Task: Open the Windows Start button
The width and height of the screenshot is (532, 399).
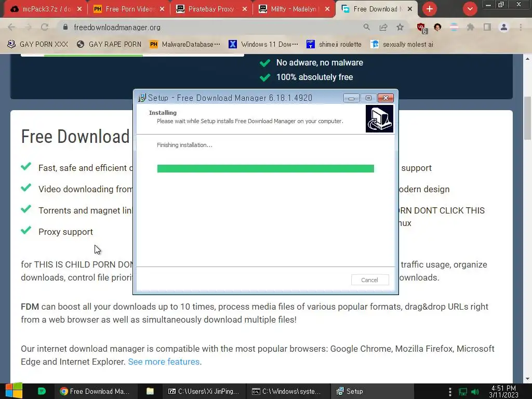Action: 14,391
